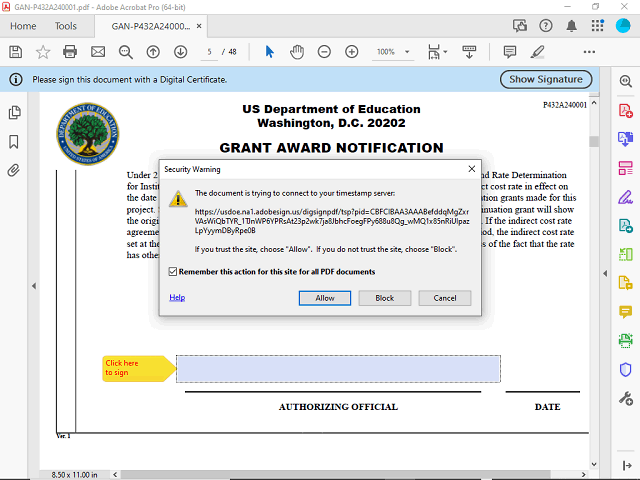640x480 pixels.
Task: Click the Save file icon
Action: (x=16, y=52)
